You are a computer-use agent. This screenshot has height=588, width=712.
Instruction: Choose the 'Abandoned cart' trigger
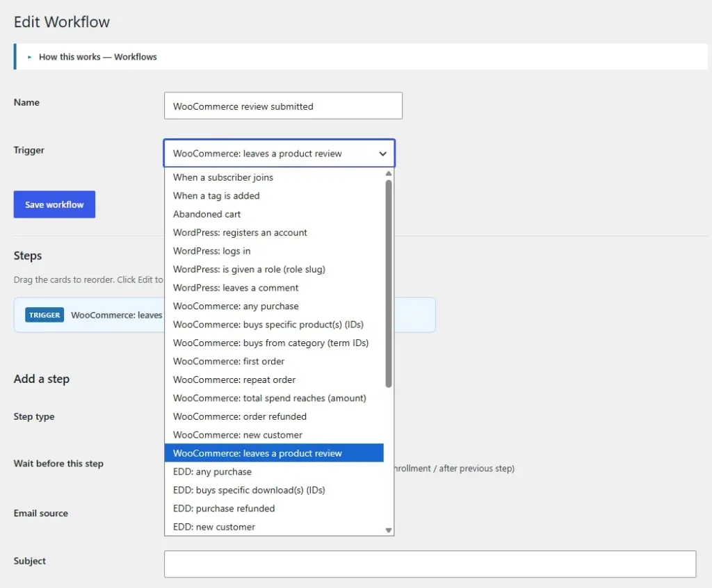(274, 214)
